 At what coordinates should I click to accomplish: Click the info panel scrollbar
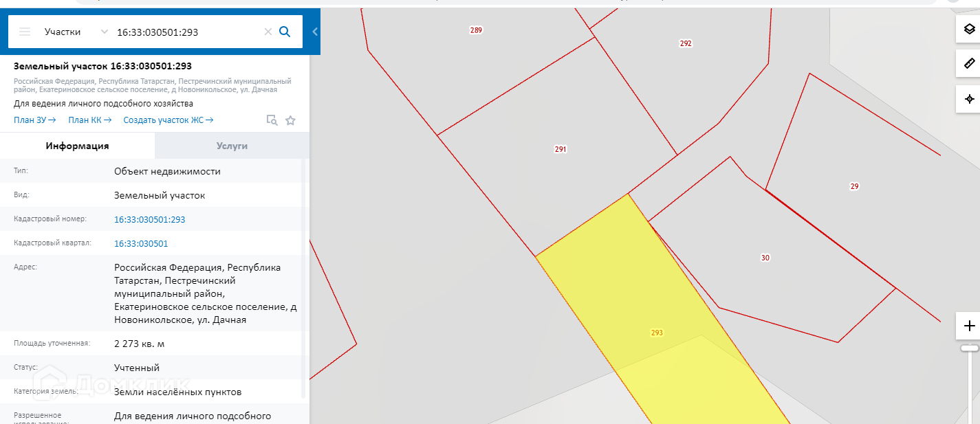[x=303, y=278]
